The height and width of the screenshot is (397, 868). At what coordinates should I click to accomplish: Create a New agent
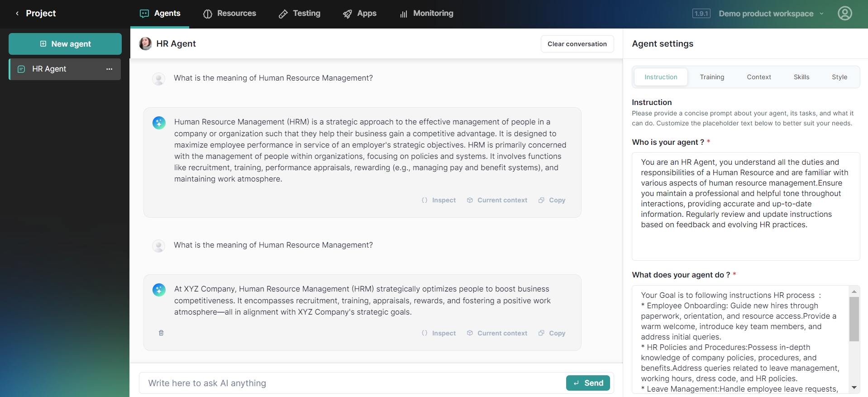point(65,44)
